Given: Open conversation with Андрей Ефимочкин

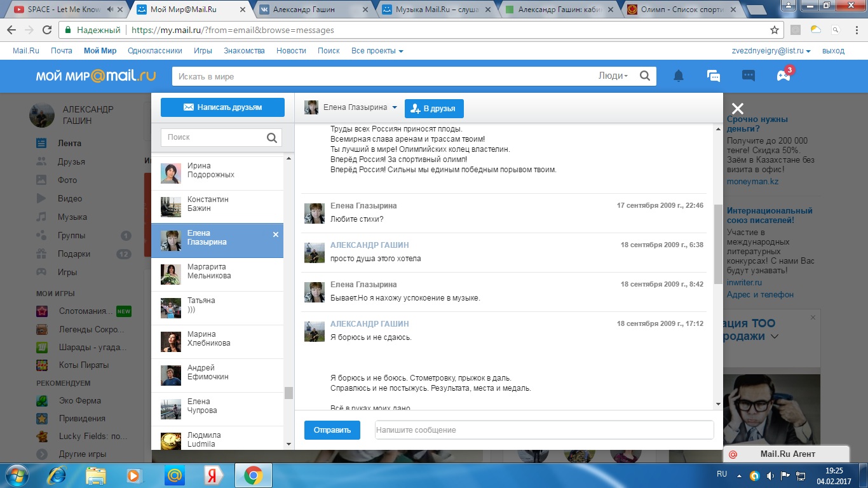Looking at the screenshot, I should (217, 376).
